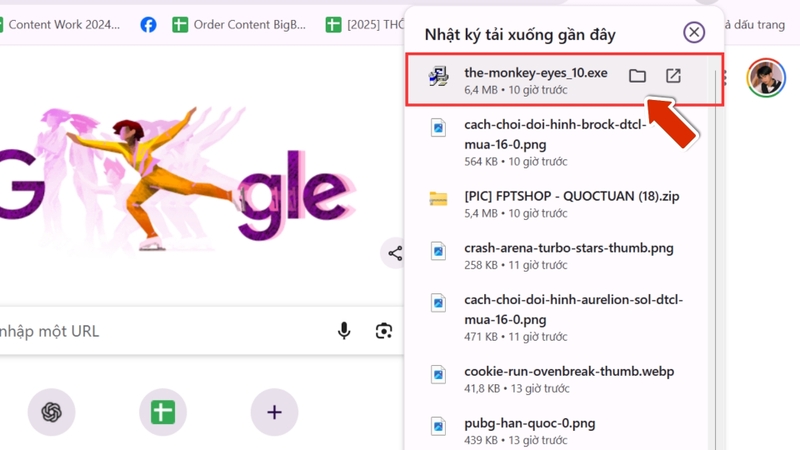Image resolution: width=800 pixels, height=450 pixels.
Task: Click image icon of pubg-han-quoc-0.png
Action: tap(438, 426)
